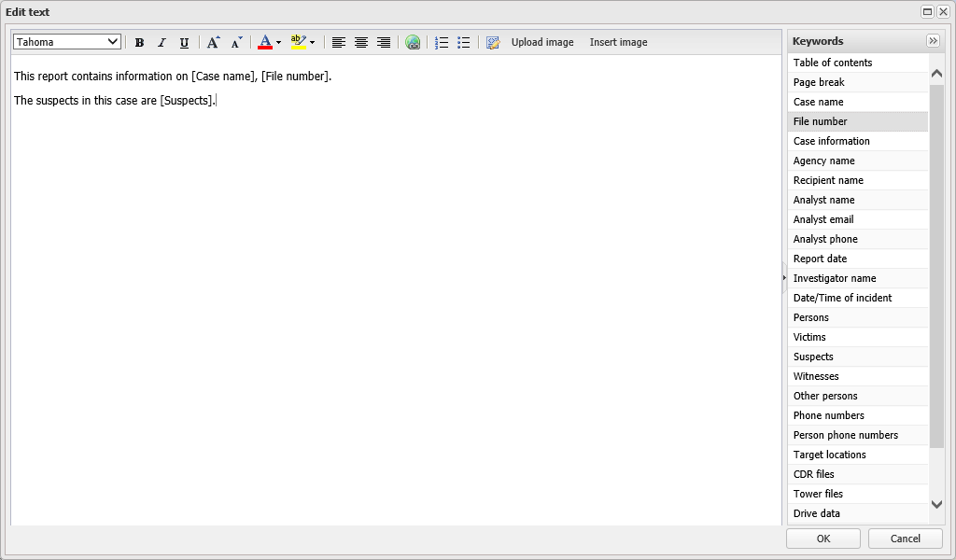Decrease the font size
Viewport: 956px width, 560px height.
coord(236,42)
